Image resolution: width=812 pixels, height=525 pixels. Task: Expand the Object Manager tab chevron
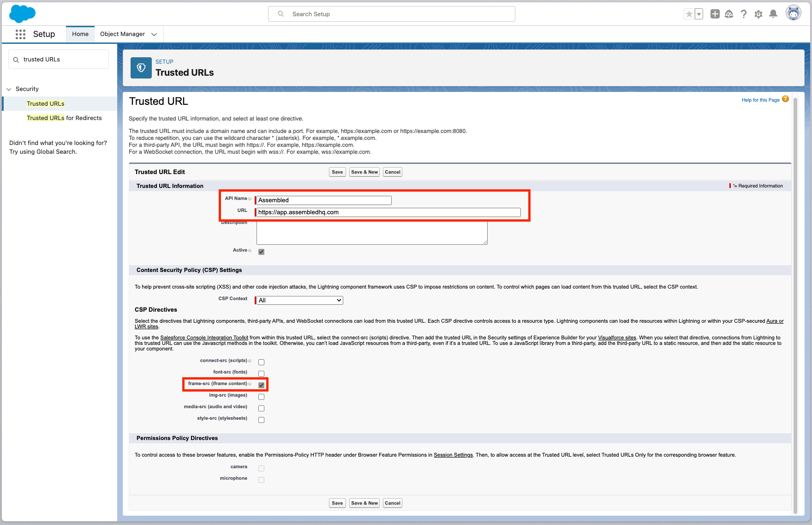tap(154, 34)
